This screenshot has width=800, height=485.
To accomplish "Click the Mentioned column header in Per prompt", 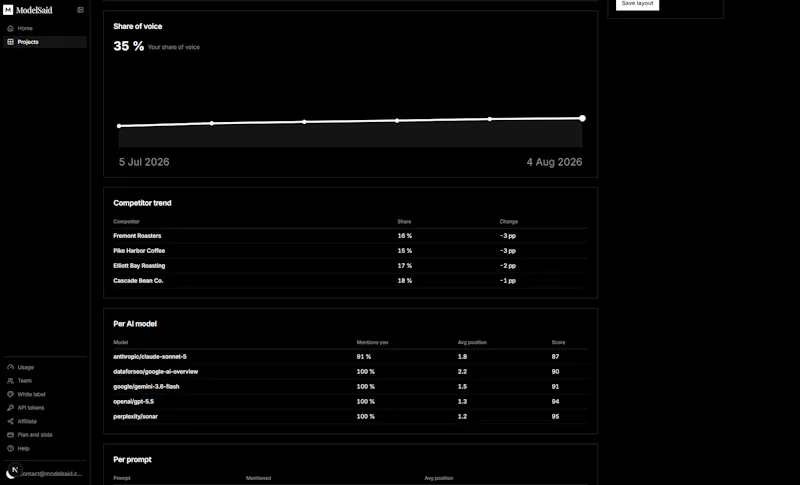I will point(258,478).
